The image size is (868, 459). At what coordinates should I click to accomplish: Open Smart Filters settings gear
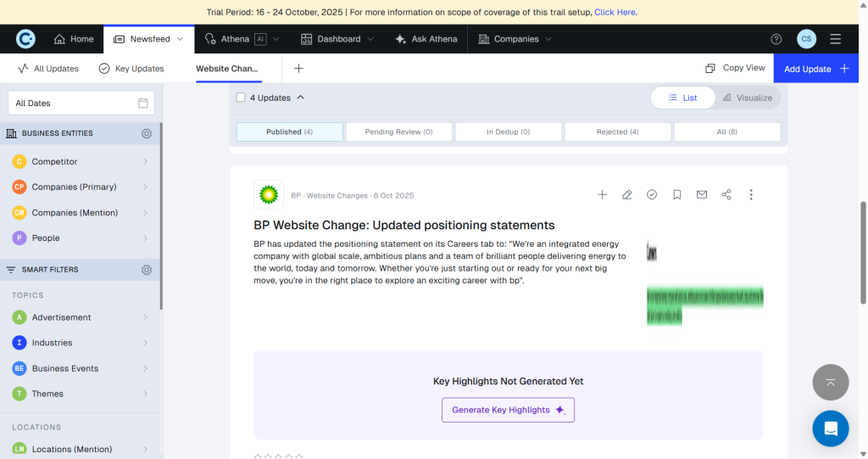point(146,270)
